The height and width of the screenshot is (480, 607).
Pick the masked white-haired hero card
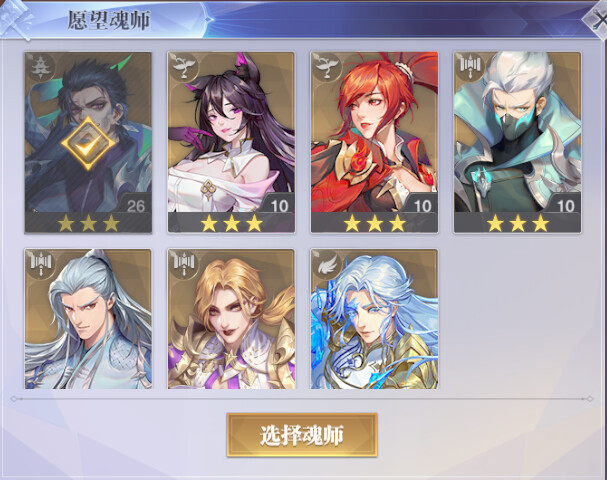pos(518,142)
